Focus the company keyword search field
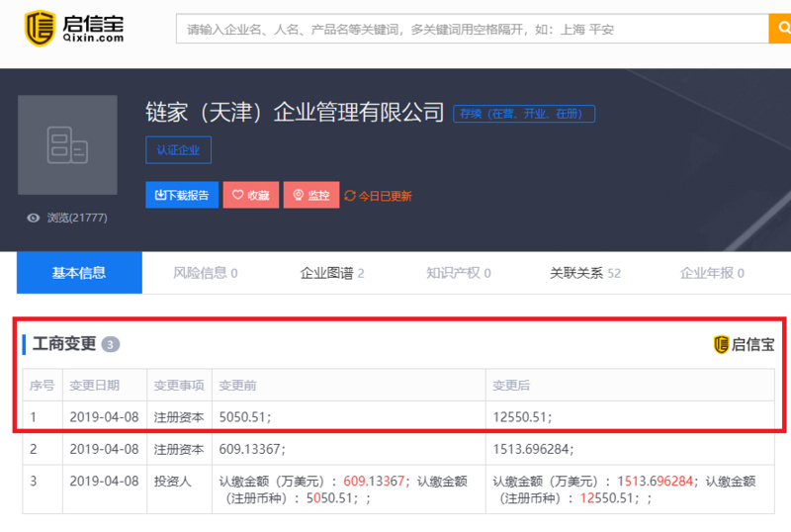 [x=473, y=29]
